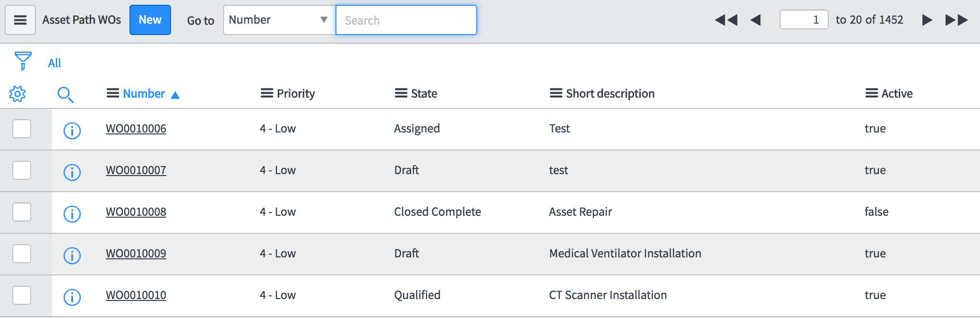Select checkbox for WO0010006 row
The height and width of the screenshot is (318, 980).
click(x=22, y=129)
